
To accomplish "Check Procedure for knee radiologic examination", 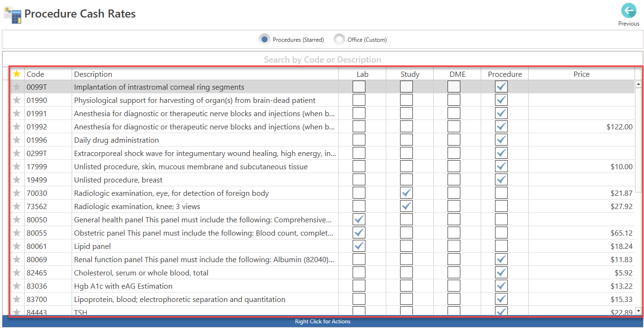I will [502, 206].
